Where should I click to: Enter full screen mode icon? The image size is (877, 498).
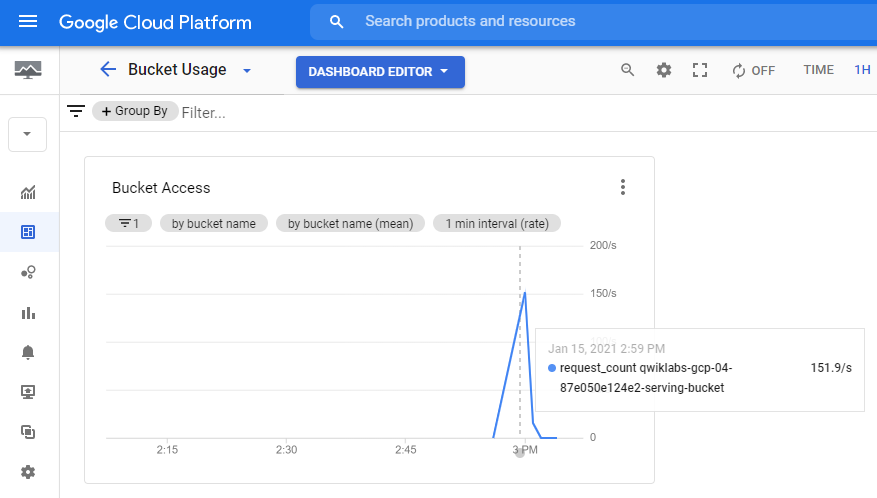(x=700, y=70)
